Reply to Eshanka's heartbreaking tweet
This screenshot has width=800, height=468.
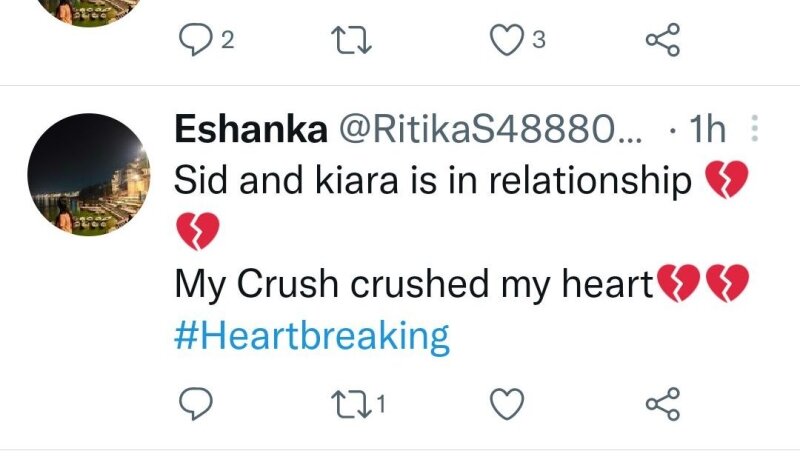coord(190,403)
